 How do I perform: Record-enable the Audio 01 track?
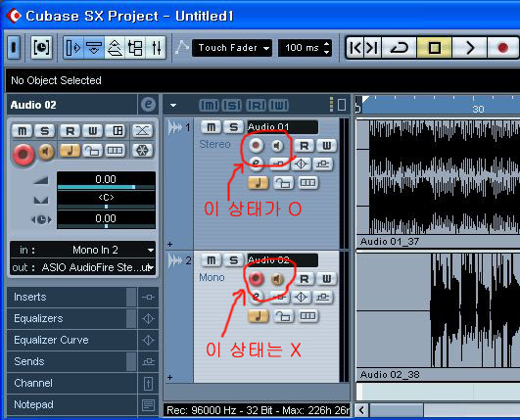[x=256, y=145]
